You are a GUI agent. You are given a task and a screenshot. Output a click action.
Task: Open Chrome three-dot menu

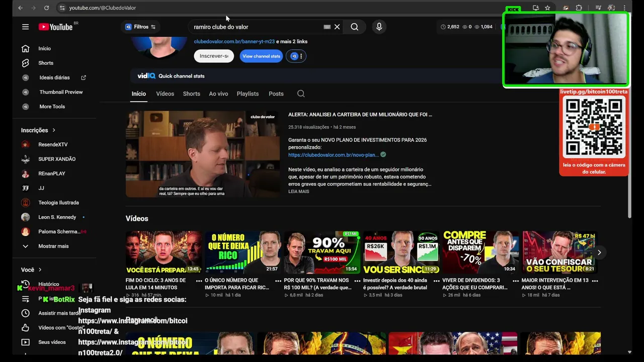click(624, 8)
